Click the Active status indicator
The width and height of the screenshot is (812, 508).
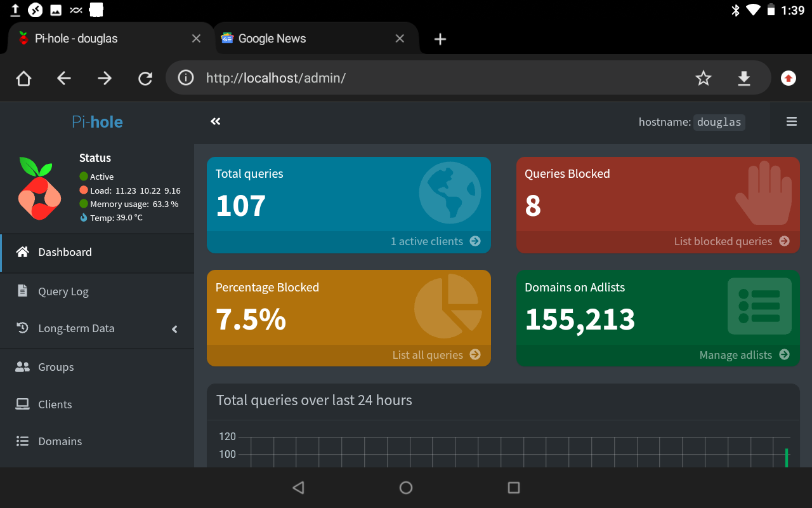click(96, 177)
